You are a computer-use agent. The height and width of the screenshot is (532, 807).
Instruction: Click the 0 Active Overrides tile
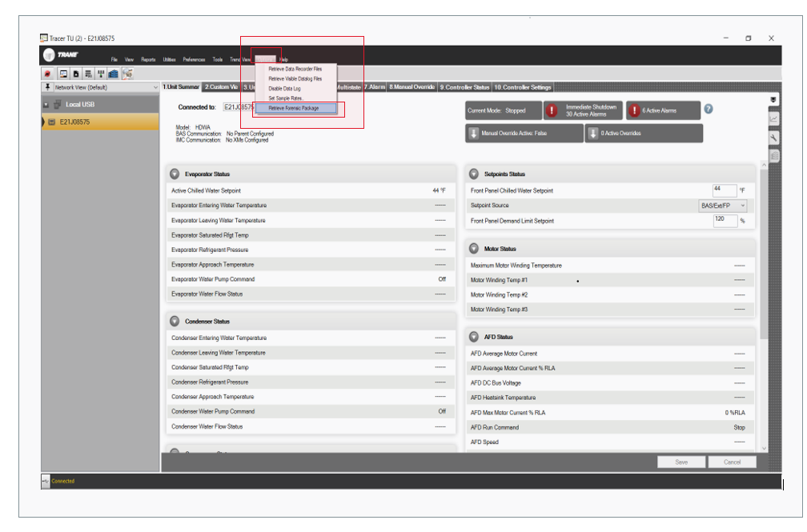point(644,134)
